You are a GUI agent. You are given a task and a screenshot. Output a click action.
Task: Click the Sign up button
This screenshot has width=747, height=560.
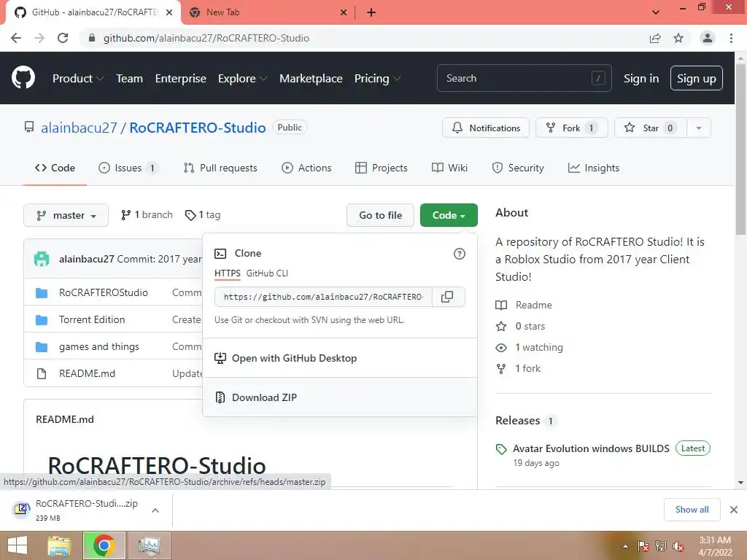click(696, 79)
